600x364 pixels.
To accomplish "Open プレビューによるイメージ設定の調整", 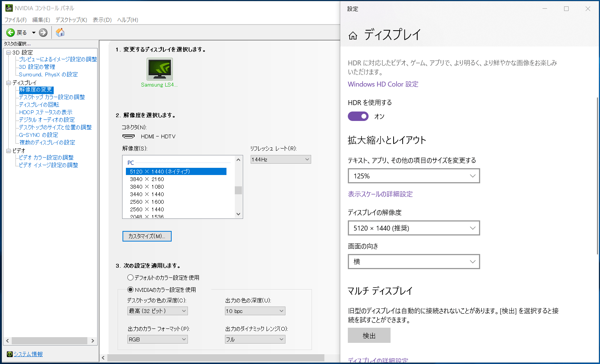I will pyautogui.click(x=58, y=59).
